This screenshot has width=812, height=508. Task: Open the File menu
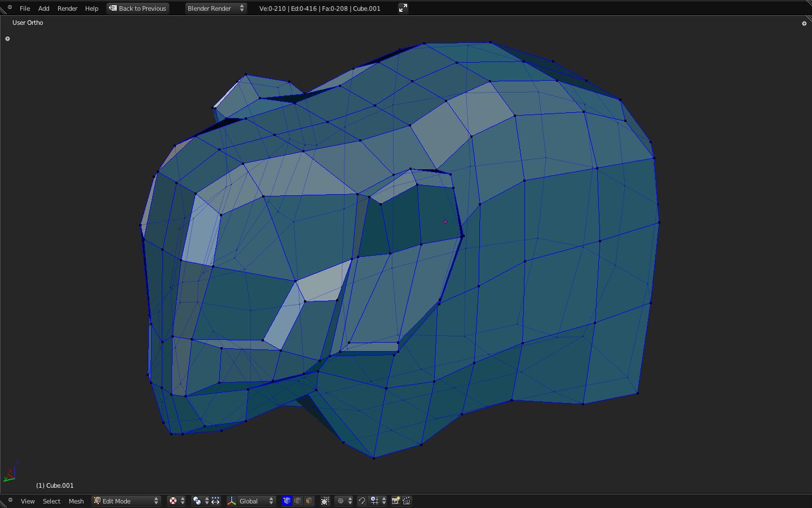click(25, 8)
